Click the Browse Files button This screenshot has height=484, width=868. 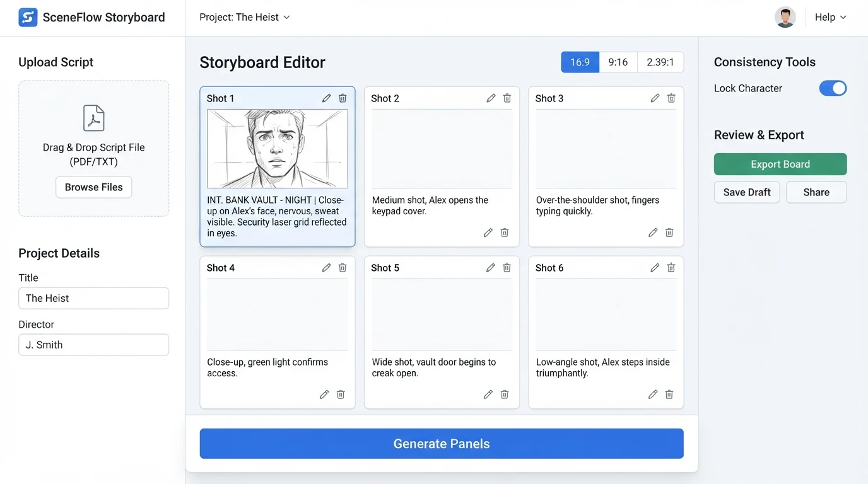(93, 187)
